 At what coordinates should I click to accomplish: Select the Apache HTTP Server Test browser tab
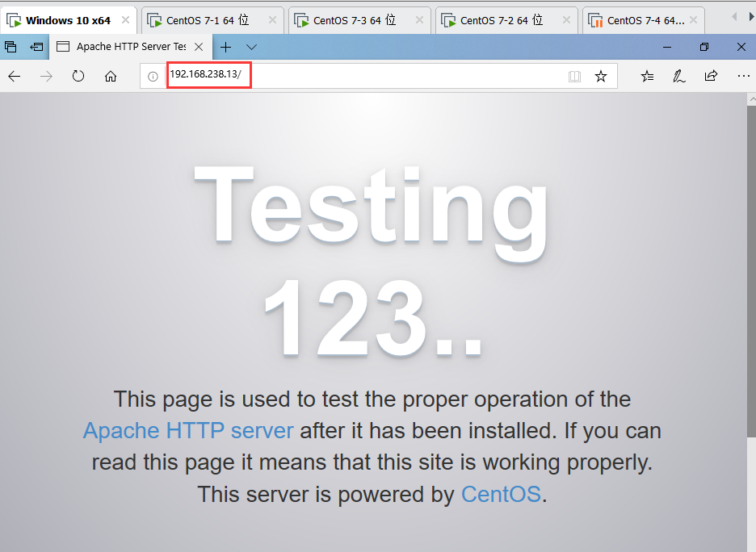point(130,47)
